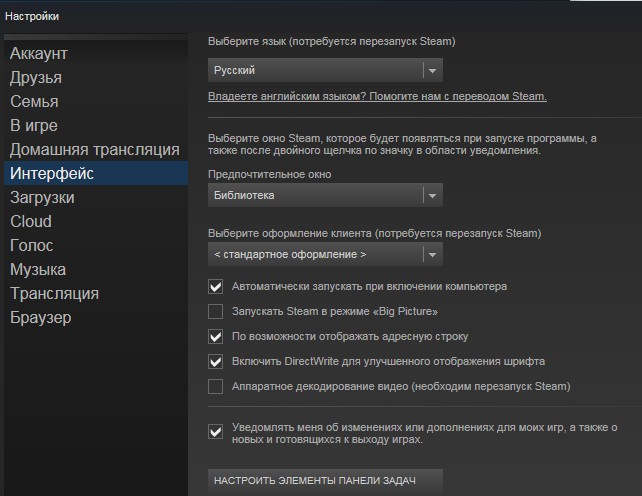The width and height of the screenshot is (642, 496).
Task: Enable Запускать Steam в режиме Big Picture
Action: (x=215, y=312)
